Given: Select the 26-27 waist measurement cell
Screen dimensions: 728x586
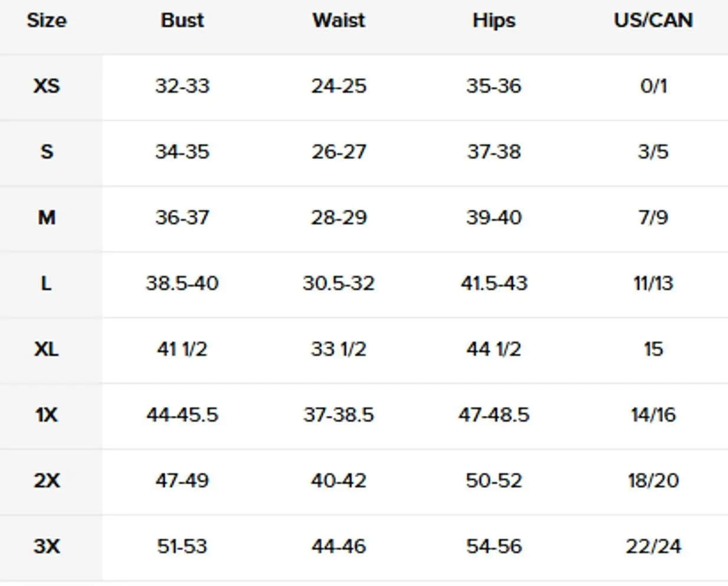Looking at the screenshot, I should tap(338, 152).
